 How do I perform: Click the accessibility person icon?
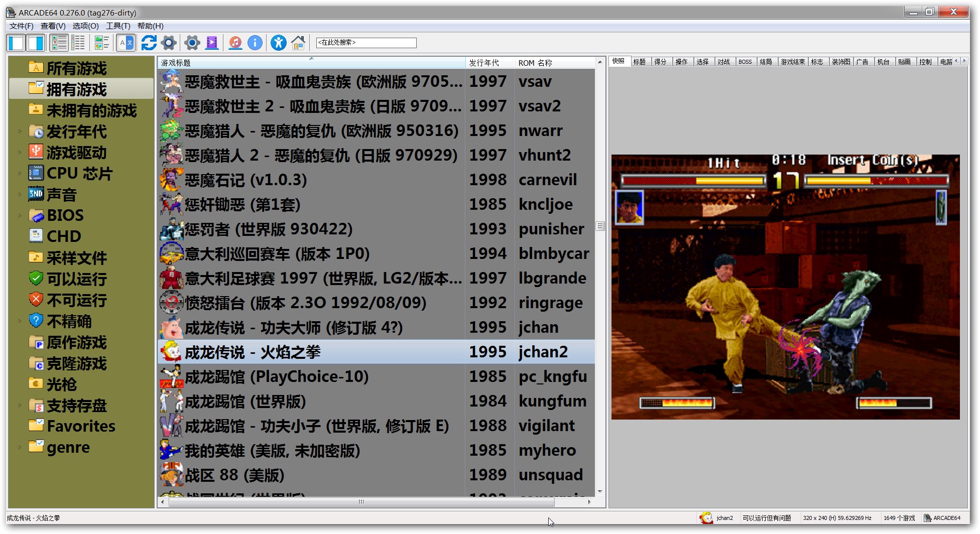pos(278,43)
